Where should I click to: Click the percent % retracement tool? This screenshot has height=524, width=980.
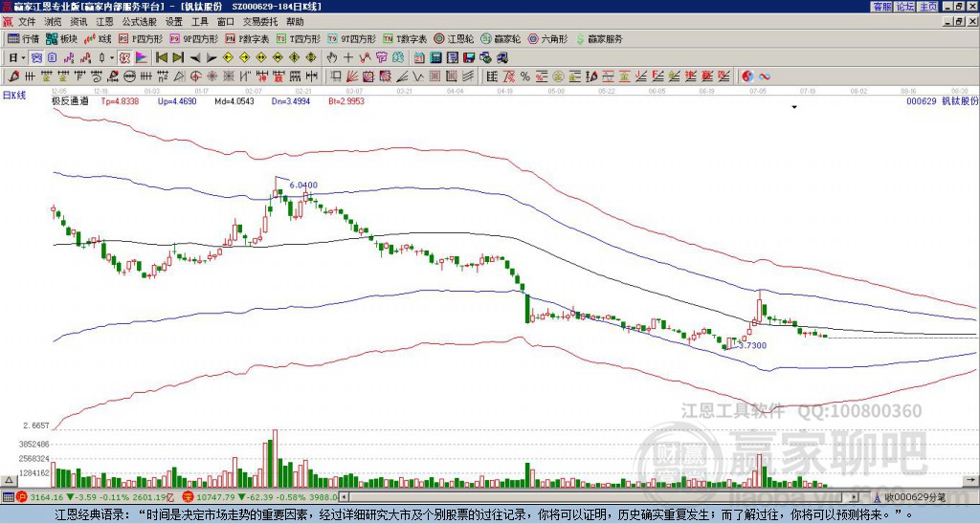pyautogui.click(x=525, y=76)
